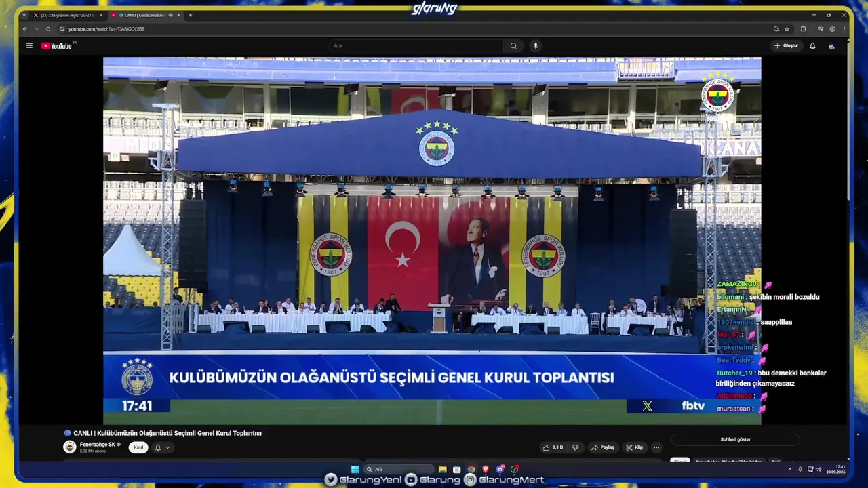Open the YouTube account avatar menu
This screenshot has width=868, height=488.
click(x=831, y=46)
